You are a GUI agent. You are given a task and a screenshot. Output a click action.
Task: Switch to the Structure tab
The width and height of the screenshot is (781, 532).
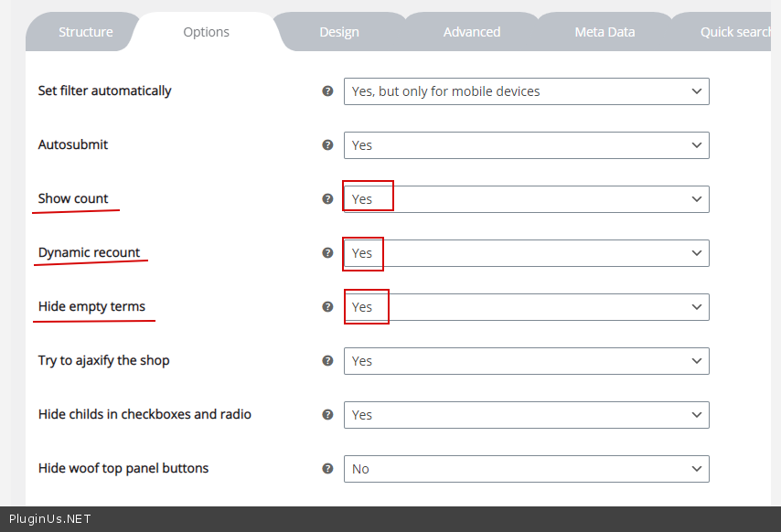pyautogui.click(x=86, y=32)
